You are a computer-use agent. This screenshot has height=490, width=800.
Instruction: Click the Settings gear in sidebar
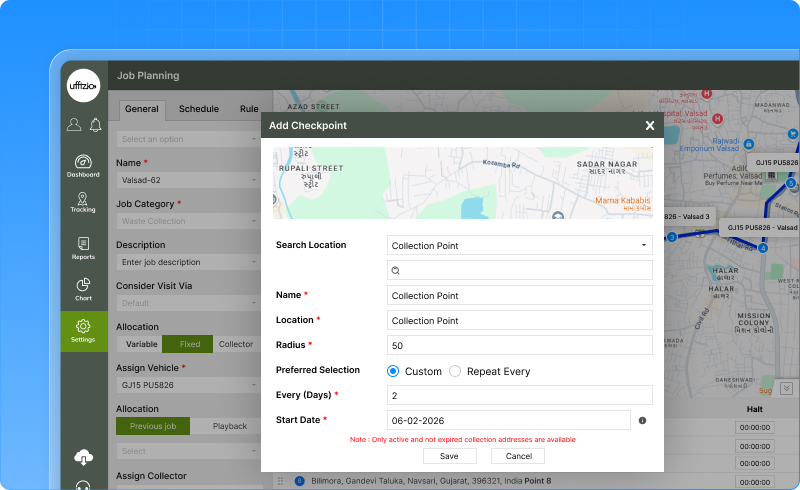click(x=83, y=330)
